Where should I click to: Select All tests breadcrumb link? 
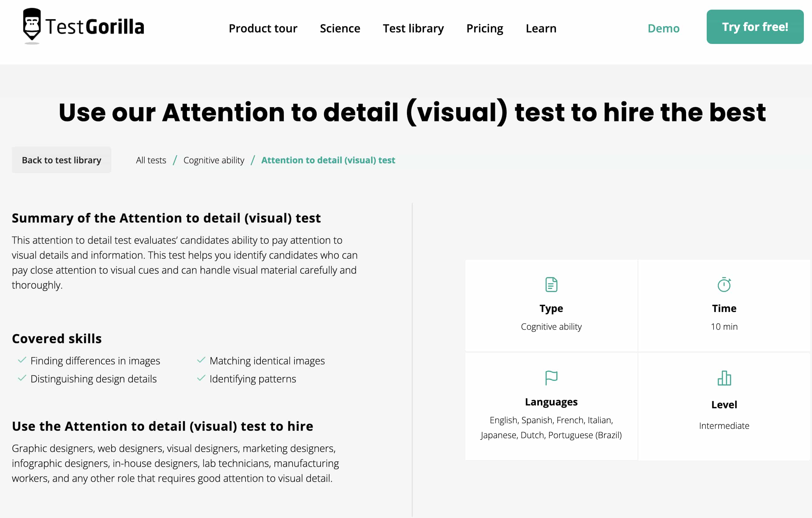tap(151, 160)
